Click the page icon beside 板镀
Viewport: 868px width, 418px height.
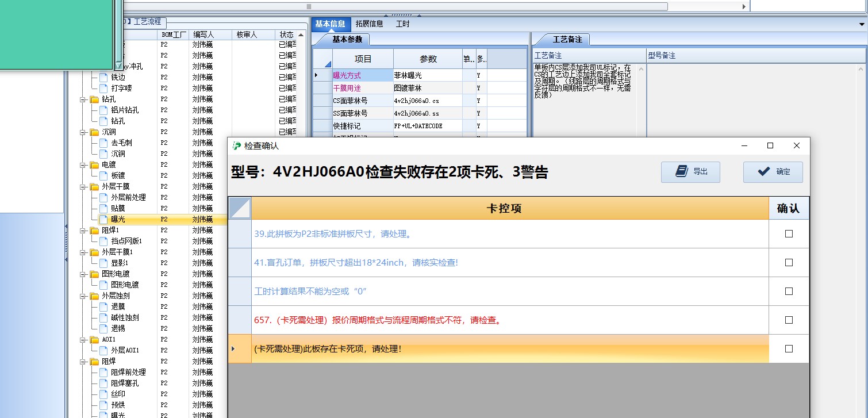(x=103, y=175)
